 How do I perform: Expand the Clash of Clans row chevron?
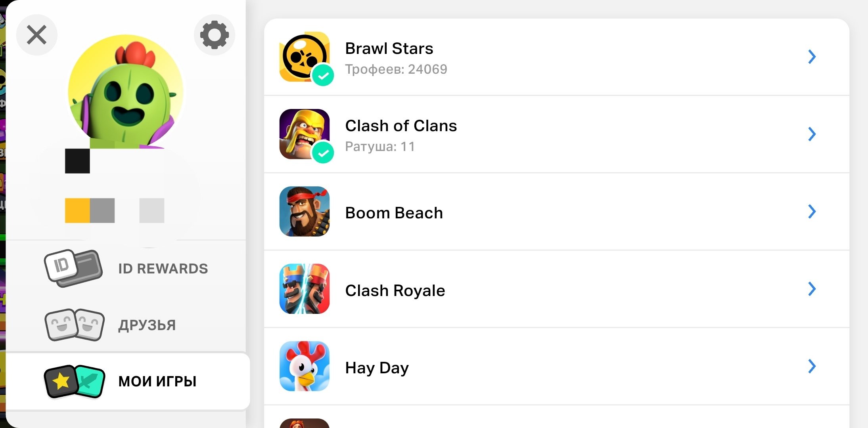pos(812,134)
